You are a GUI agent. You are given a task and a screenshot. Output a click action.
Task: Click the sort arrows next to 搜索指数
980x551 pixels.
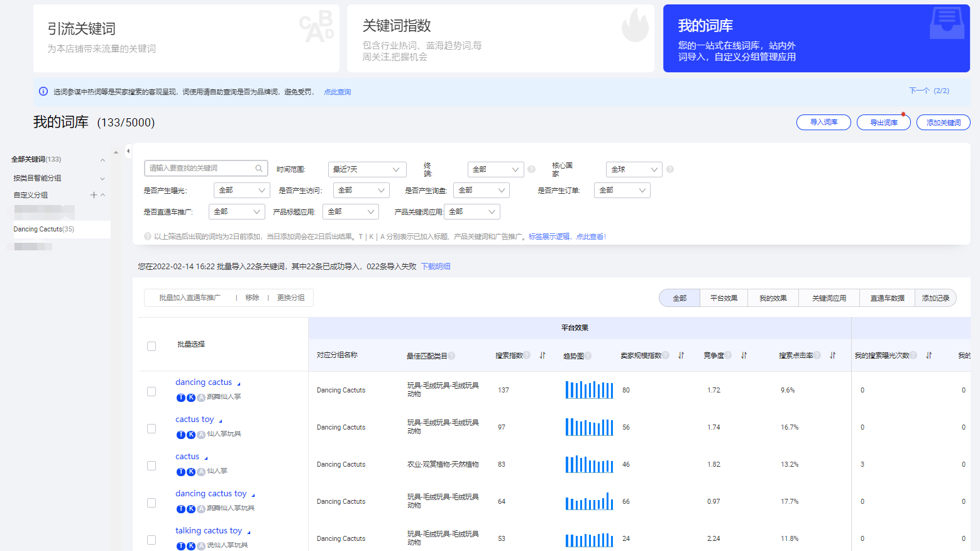pos(542,355)
